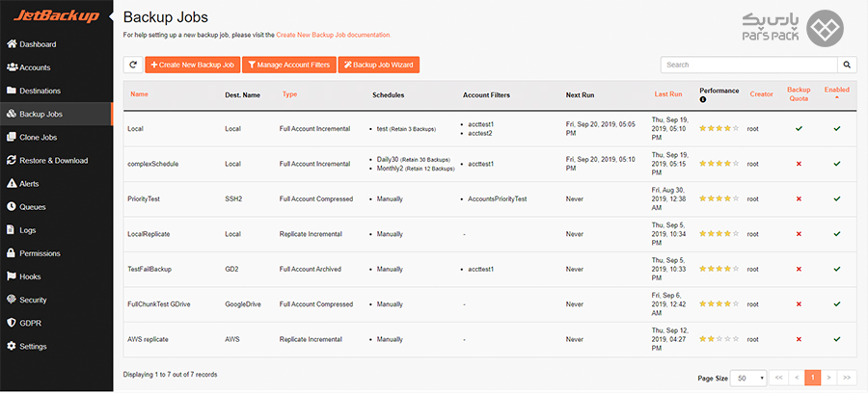The image size is (868, 393).
Task: Select the AWS replicate job name
Action: click(x=148, y=339)
